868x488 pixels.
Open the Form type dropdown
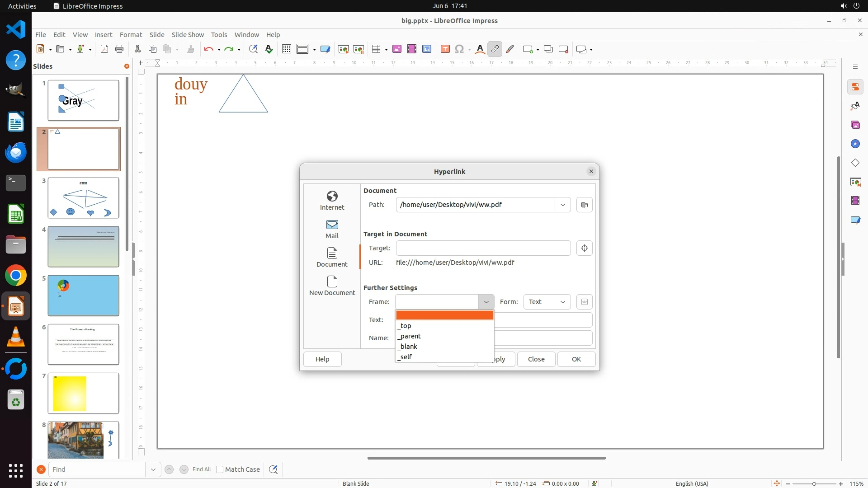[547, 302]
